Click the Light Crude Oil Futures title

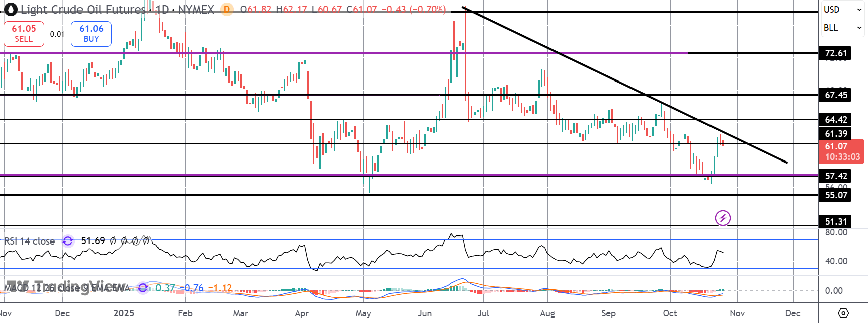(x=83, y=9)
